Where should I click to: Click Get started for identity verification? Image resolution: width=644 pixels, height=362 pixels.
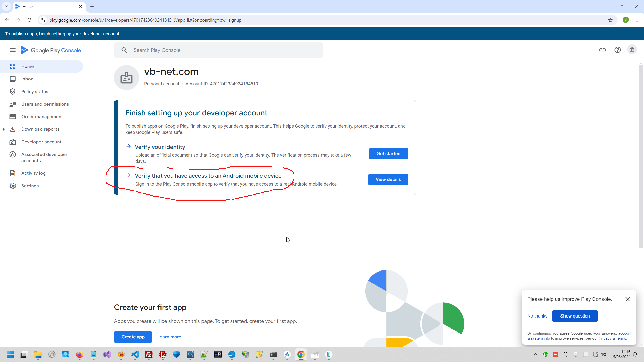388,154
